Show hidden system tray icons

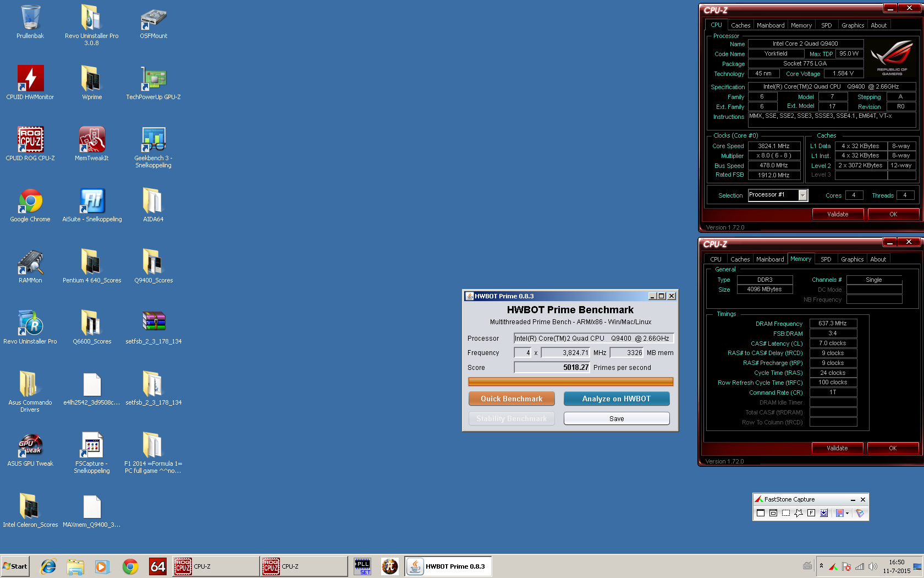point(821,566)
